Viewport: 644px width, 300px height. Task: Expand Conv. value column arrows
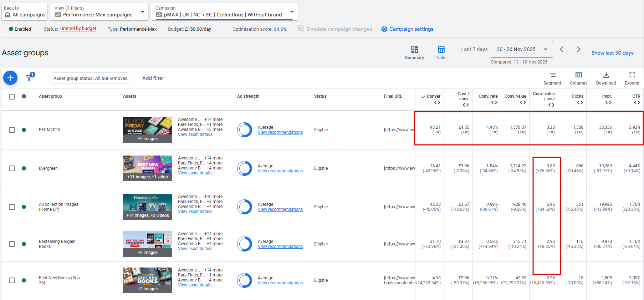pyautogui.click(x=523, y=102)
